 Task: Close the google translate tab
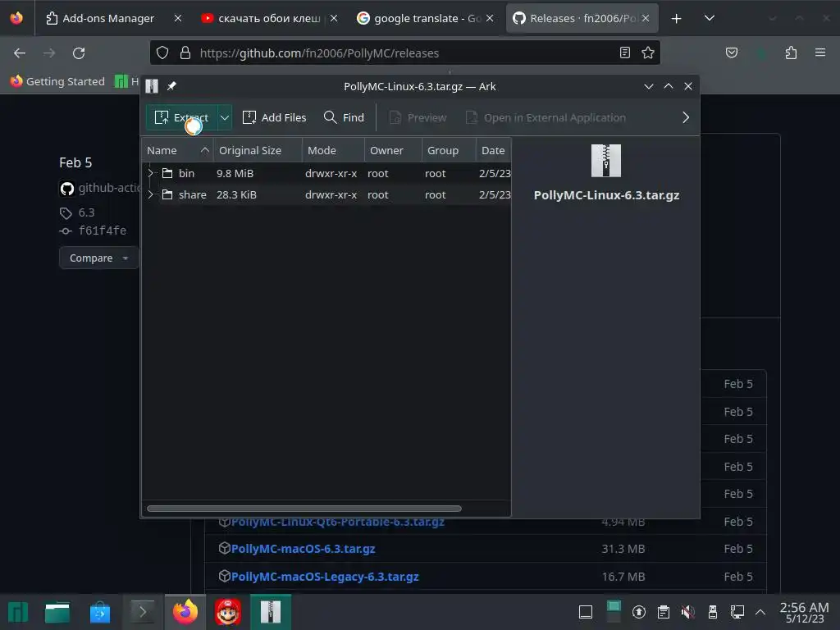(490, 18)
